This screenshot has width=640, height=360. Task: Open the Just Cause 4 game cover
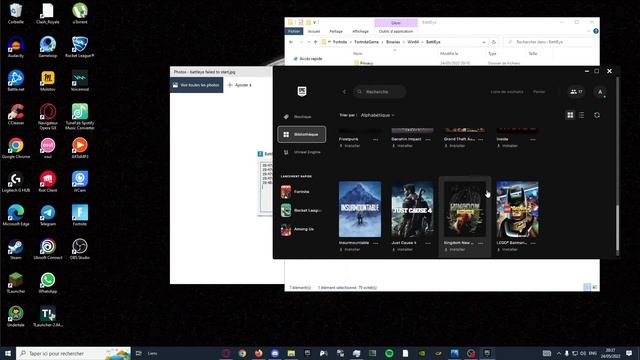(412, 209)
